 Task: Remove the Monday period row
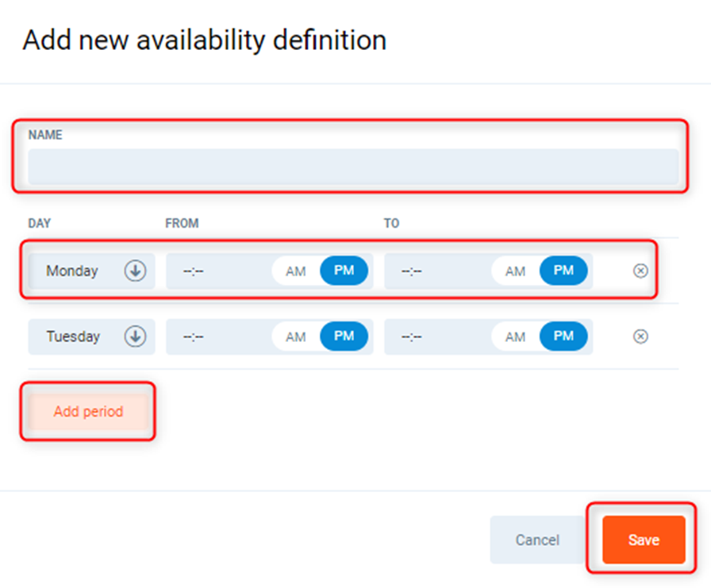640,271
